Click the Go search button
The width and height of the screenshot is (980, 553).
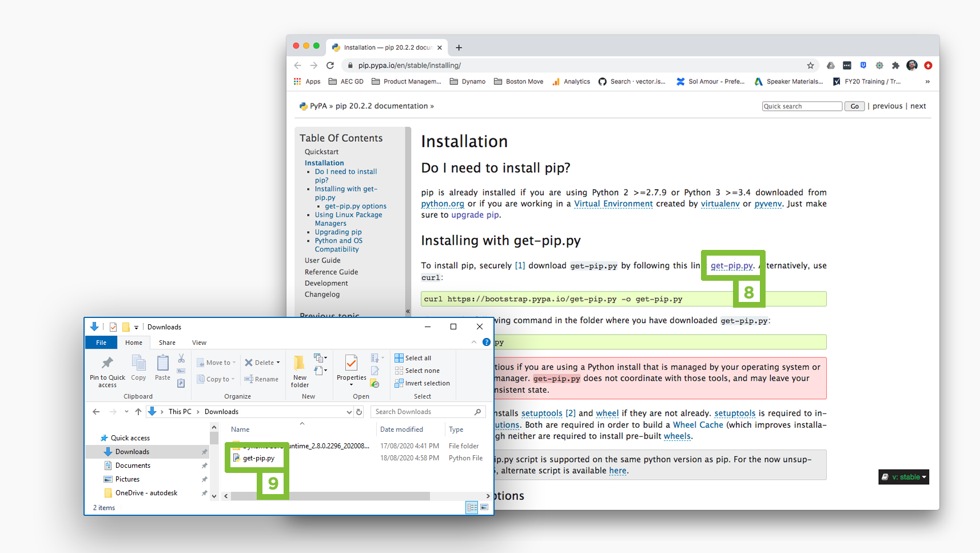point(854,106)
